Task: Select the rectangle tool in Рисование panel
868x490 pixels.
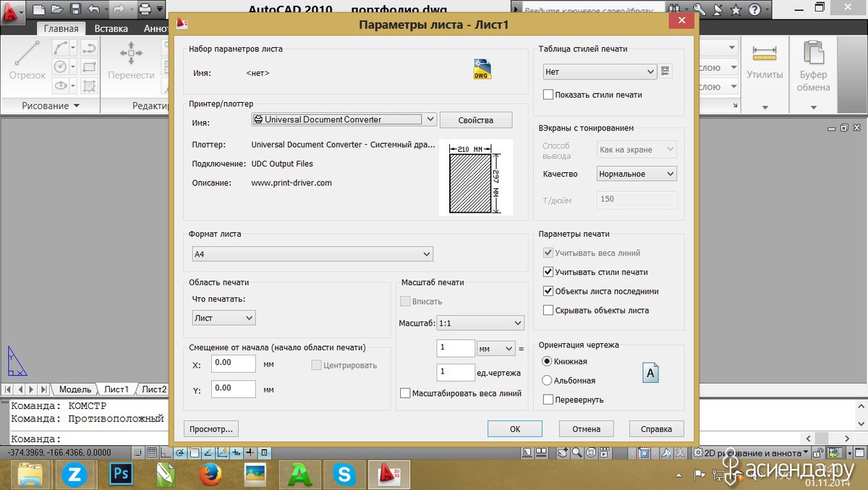Action: 90,67
